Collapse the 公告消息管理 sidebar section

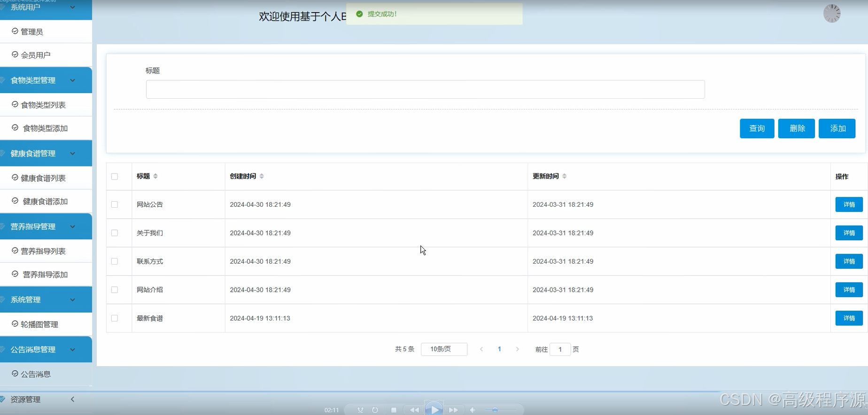pos(46,350)
